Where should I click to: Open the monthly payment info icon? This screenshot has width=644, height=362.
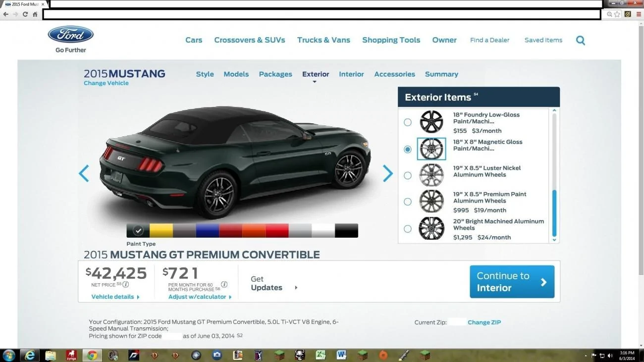pyautogui.click(x=224, y=284)
